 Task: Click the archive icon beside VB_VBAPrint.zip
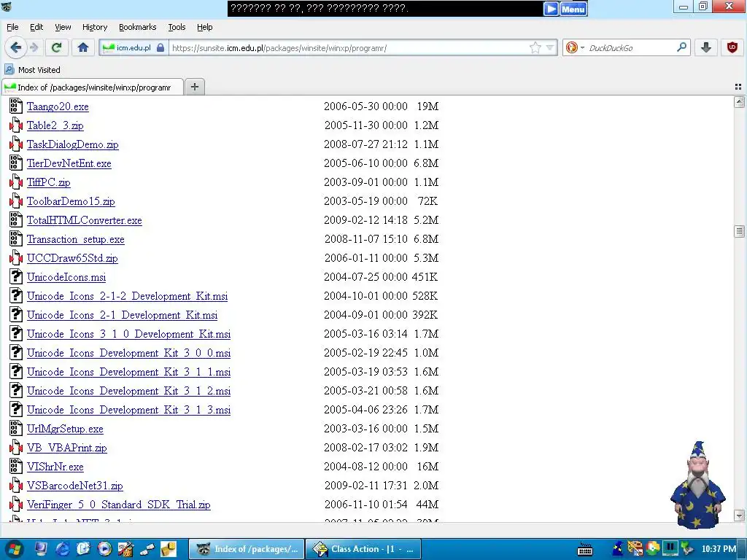point(16,448)
